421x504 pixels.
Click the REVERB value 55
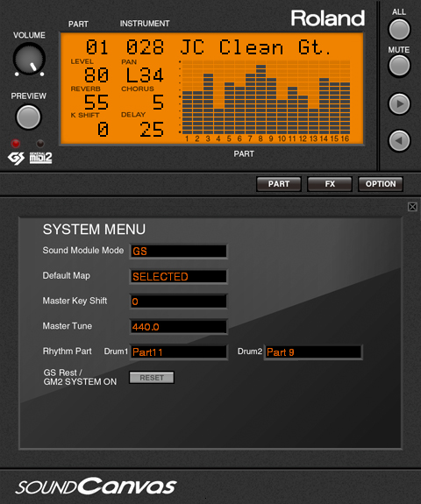coord(96,103)
